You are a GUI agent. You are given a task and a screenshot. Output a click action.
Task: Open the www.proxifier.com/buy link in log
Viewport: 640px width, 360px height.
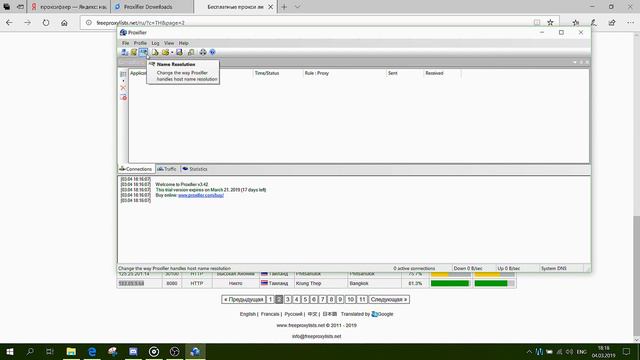click(201, 195)
